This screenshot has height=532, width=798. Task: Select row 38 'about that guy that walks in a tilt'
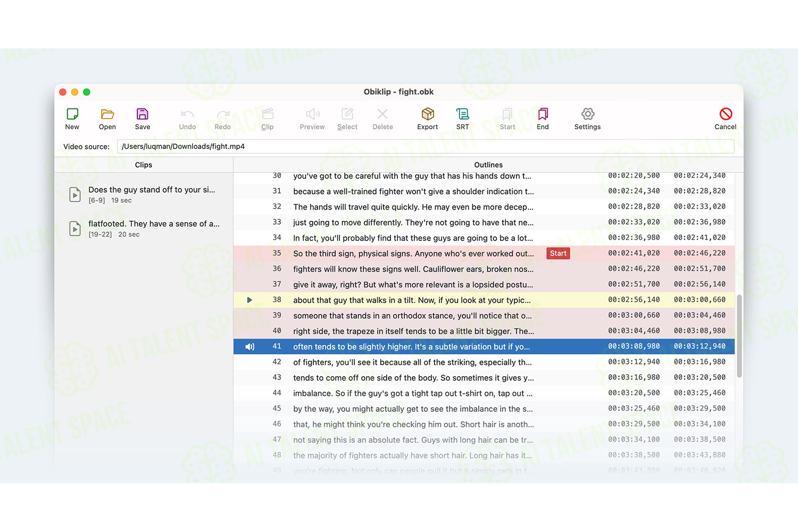[484, 300]
